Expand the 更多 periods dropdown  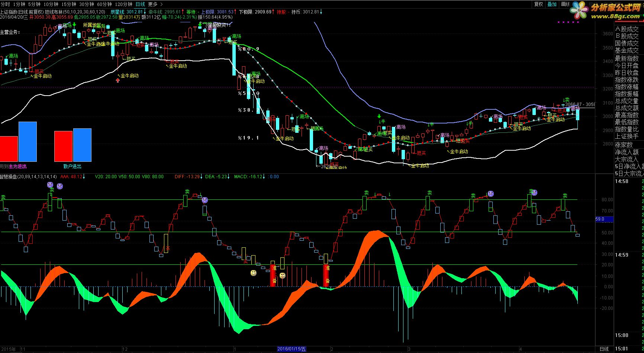tap(155, 4)
